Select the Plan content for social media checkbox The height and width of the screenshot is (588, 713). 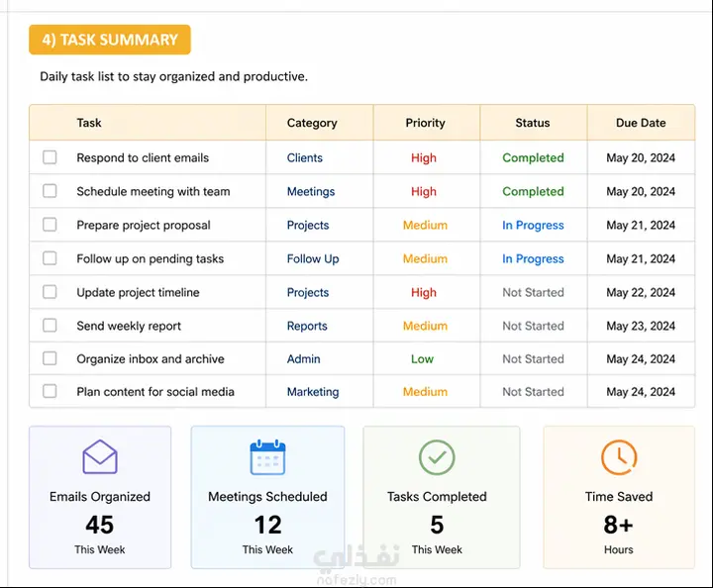[x=50, y=391]
